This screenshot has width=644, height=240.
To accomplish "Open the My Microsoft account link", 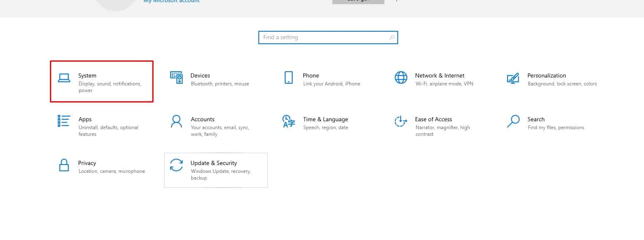I will 171,1.
